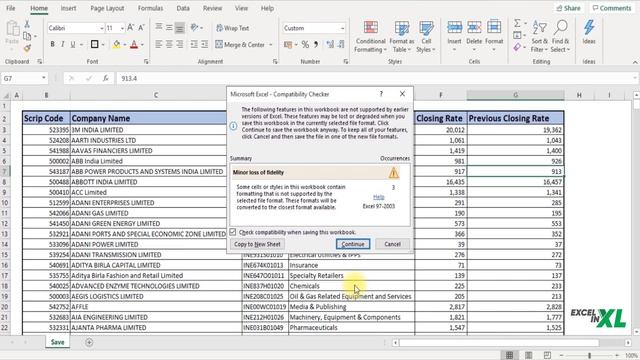Click the Bottom Align icon
The height and width of the screenshot is (360, 640).
[x=179, y=28]
